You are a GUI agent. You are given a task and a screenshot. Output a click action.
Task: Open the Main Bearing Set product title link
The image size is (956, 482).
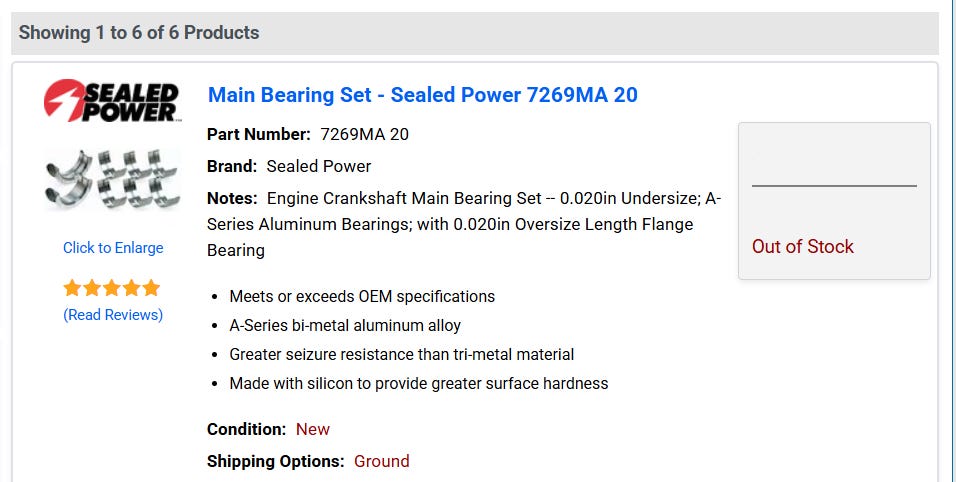tap(422, 95)
